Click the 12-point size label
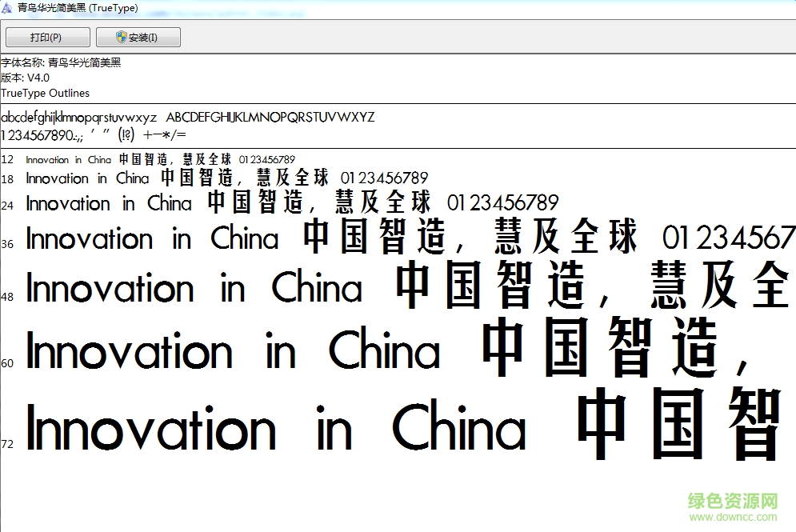796x532 pixels. [7, 160]
